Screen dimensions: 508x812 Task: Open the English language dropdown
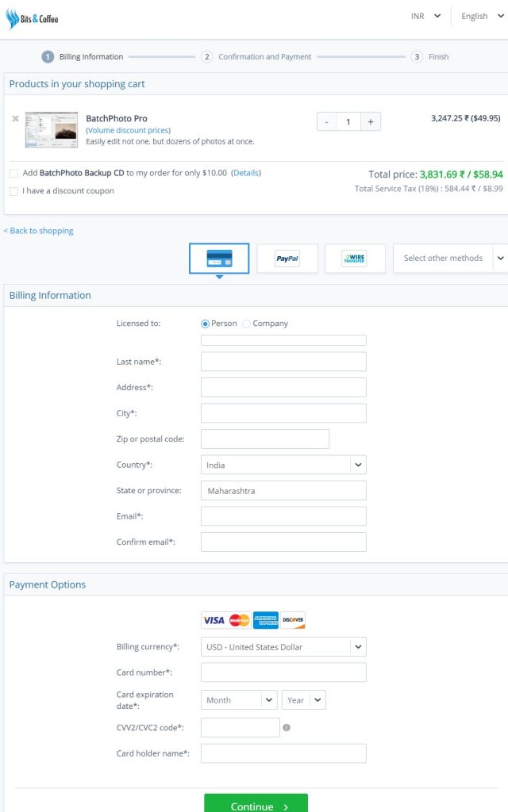click(483, 16)
